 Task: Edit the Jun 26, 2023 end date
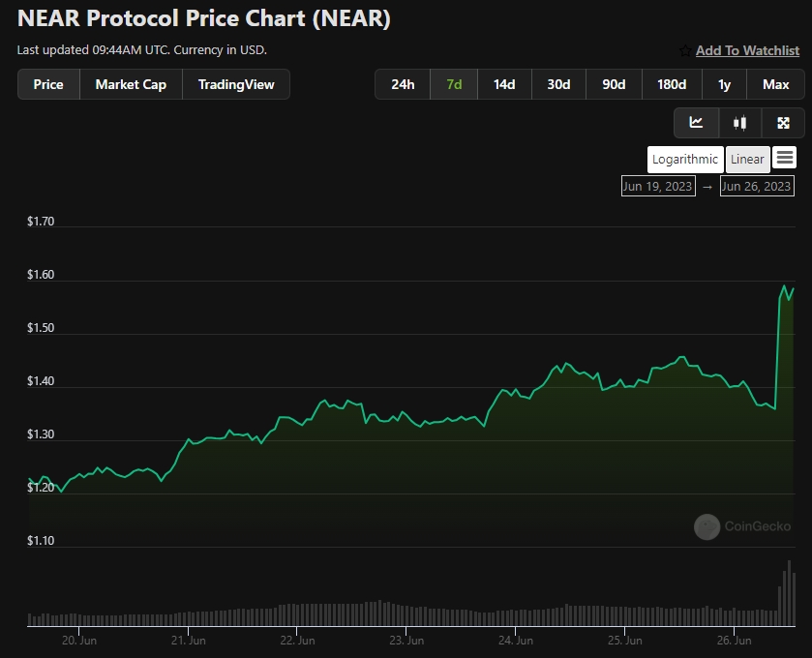(757, 187)
